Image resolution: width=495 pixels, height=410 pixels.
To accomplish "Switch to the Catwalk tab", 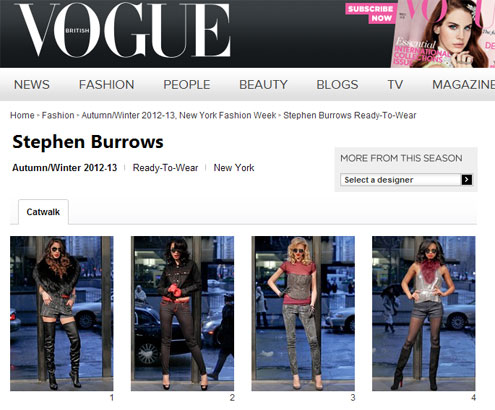I will point(43,212).
